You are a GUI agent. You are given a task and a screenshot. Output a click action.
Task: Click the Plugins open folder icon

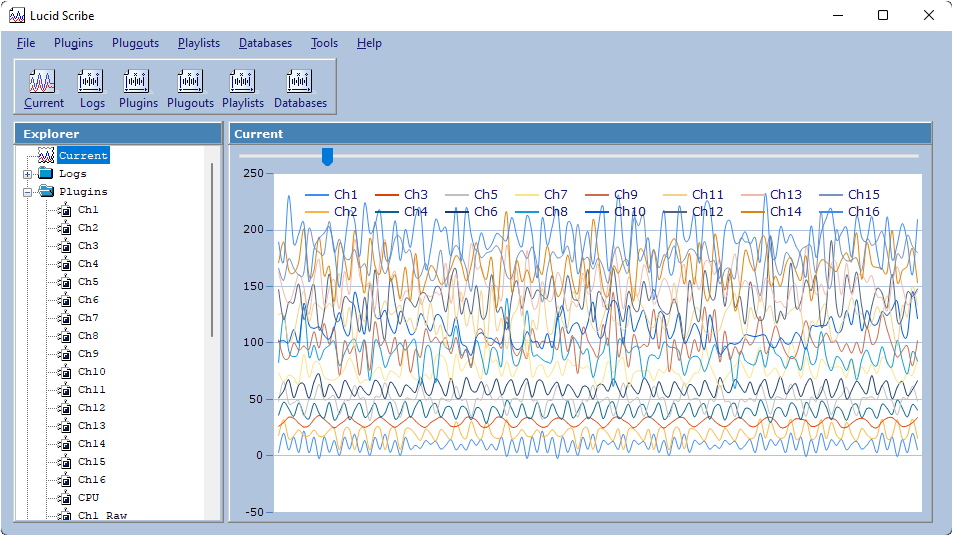47,192
